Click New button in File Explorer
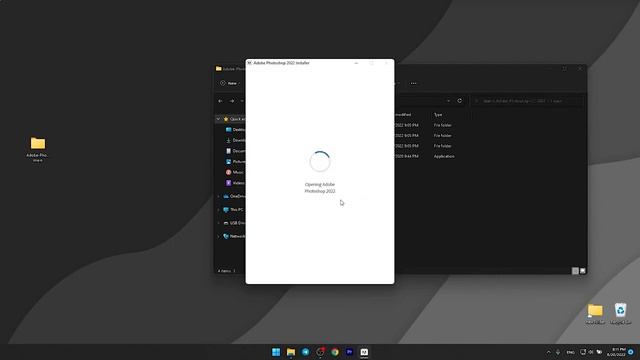Viewport: 640px width, 360px height. click(x=229, y=83)
